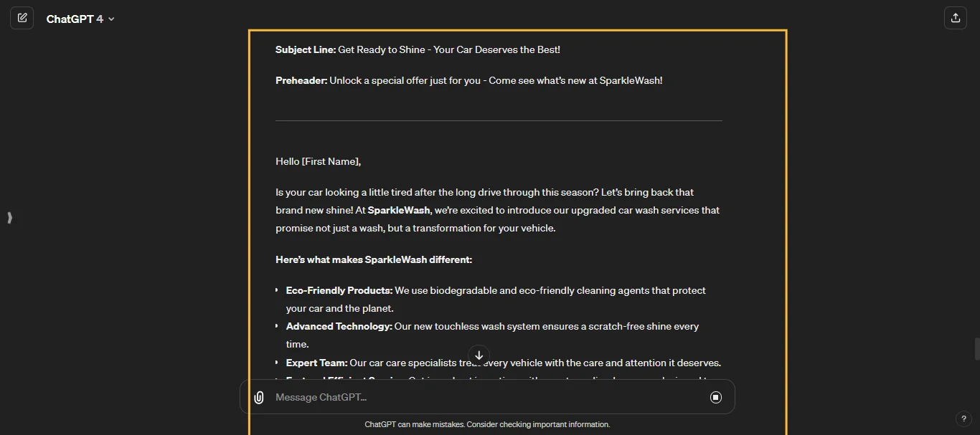Screen dimensions: 980x435
Task: Open the sidebar with the left-edge handle
Action: coord(9,218)
